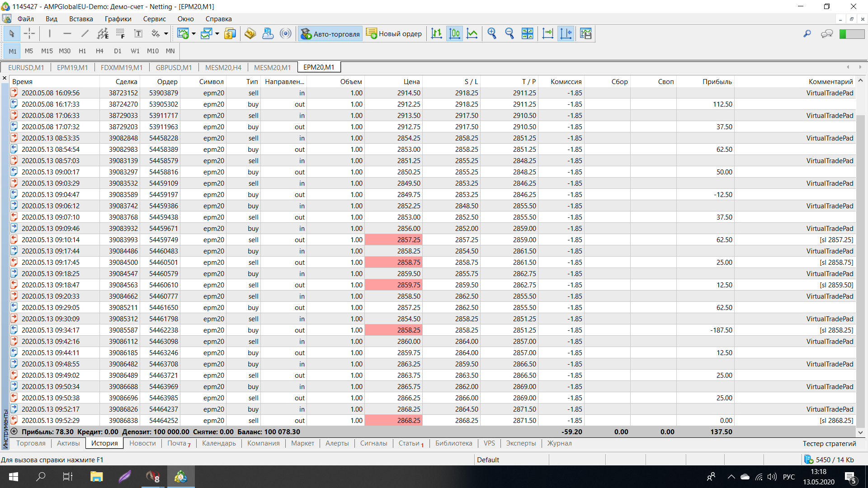Viewport: 868px width, 488px height.
Task: Click the Новый ордер button
Action: [x=394, y=33]
